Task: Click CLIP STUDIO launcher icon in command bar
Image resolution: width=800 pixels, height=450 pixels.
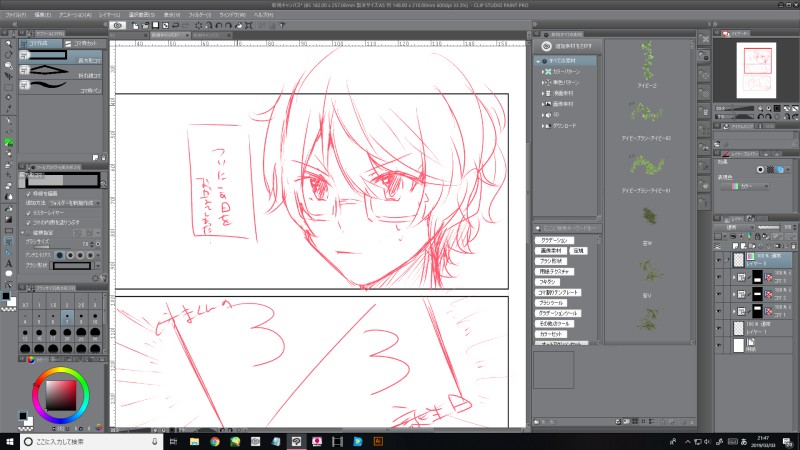Action: [118, 25]
